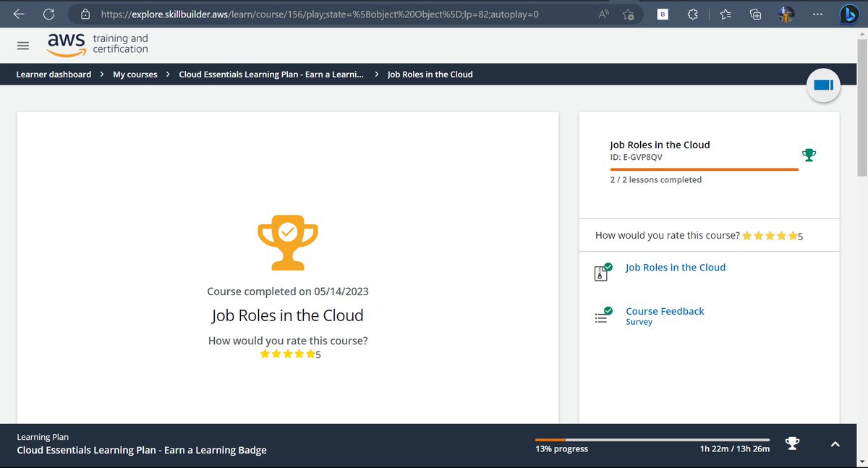Open Bing Chat in the browser toolbar
868x468 pixels.
[x=848, y=13]
